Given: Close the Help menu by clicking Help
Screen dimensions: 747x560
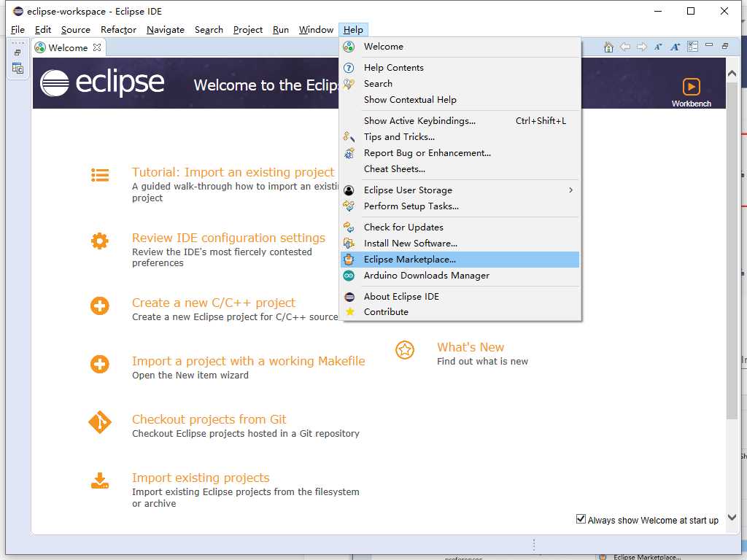Looking at the screenshot, I should pyautogui.click(x=353, y=29).
